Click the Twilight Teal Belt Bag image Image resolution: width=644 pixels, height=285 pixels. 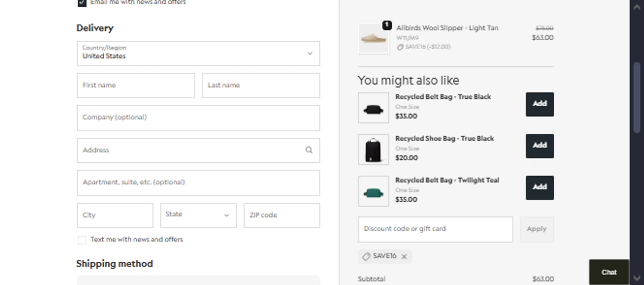(x=374, y=191)
